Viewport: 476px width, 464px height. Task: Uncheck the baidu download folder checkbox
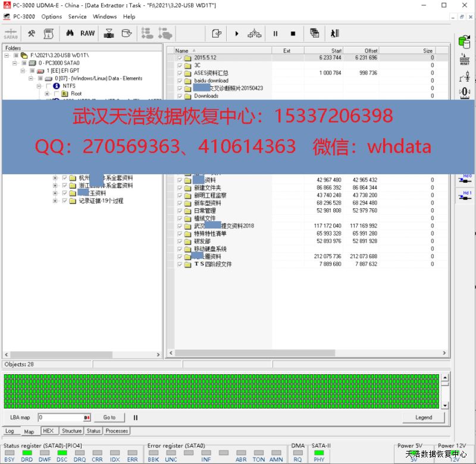(180, 81)
